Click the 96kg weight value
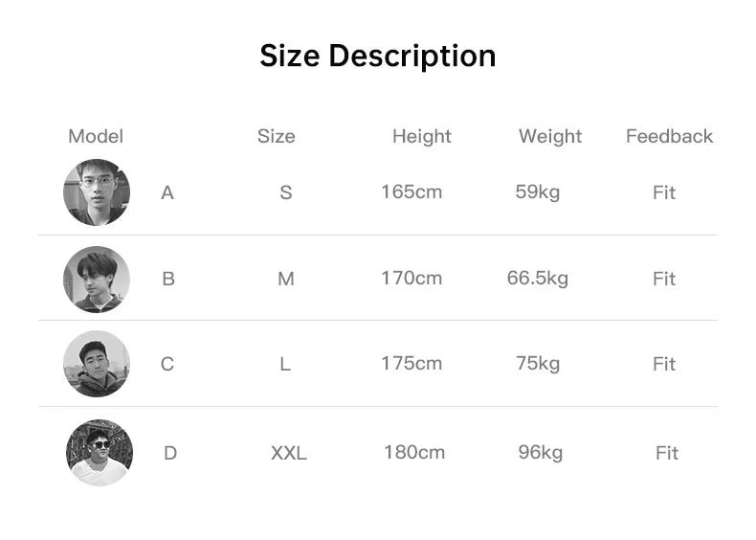This screenshot has width=756, height=540. coord(541,452)
